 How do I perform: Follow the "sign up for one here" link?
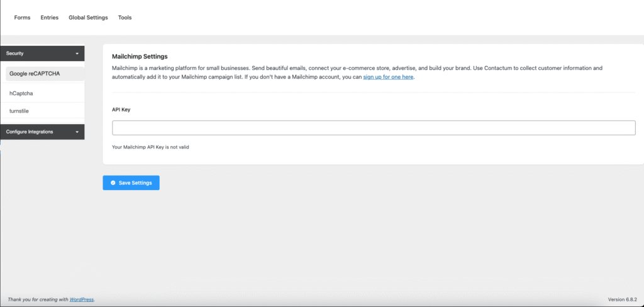(389, 77)
